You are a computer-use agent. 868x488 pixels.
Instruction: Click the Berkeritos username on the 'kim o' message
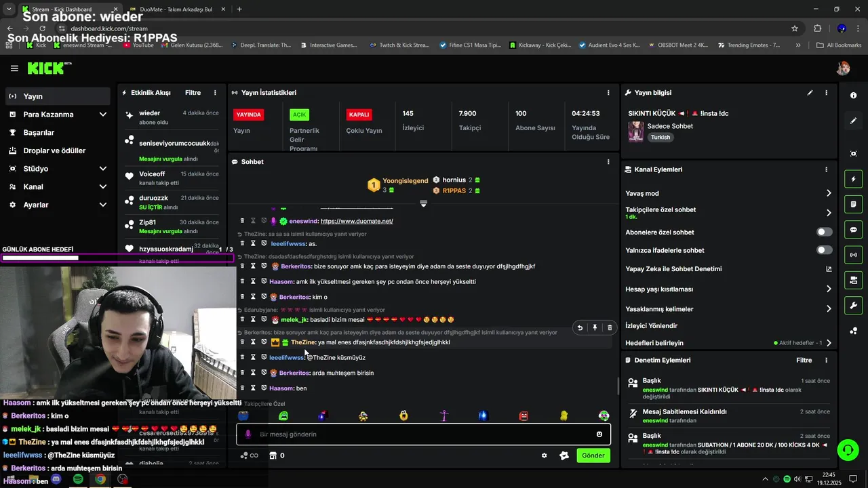294,297
